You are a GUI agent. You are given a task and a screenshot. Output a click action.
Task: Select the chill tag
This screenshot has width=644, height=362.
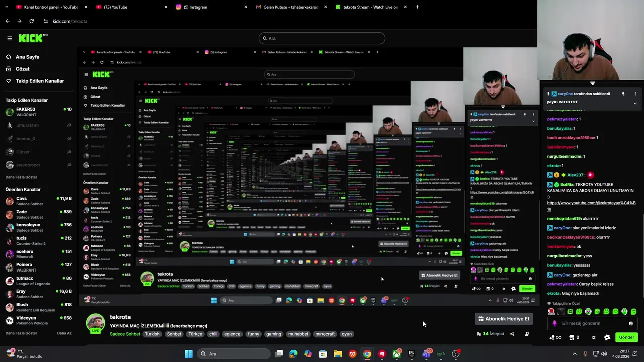point(213,334)
